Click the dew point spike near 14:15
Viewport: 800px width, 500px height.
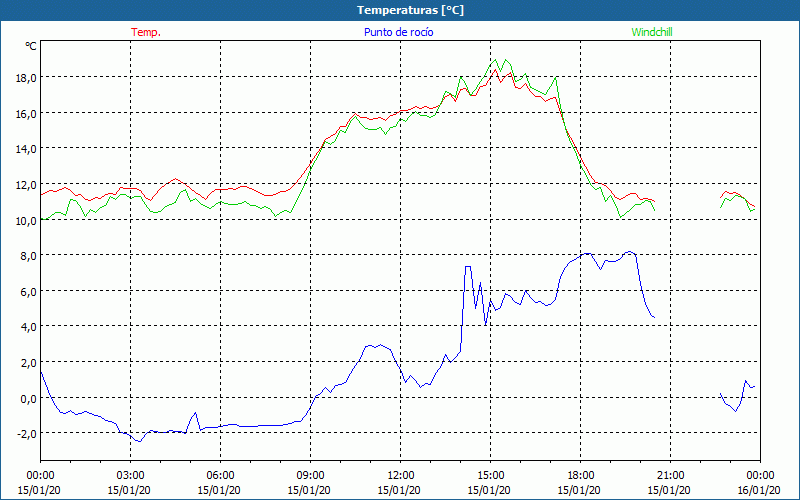[467, 267]
